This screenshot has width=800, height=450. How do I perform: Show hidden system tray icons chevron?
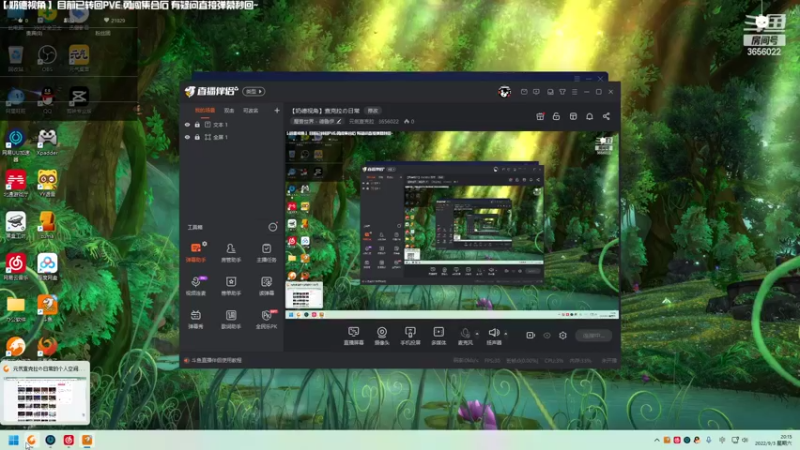pos(657,440)
